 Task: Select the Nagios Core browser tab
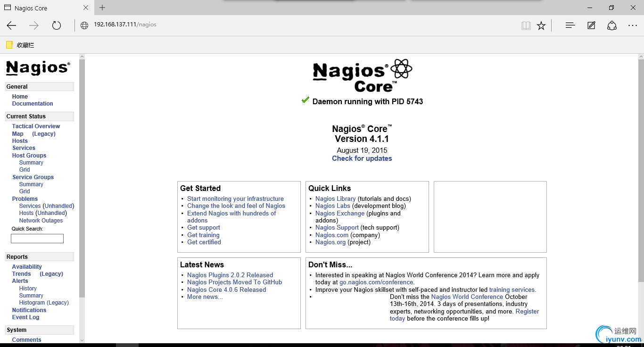tap(46, 8)
